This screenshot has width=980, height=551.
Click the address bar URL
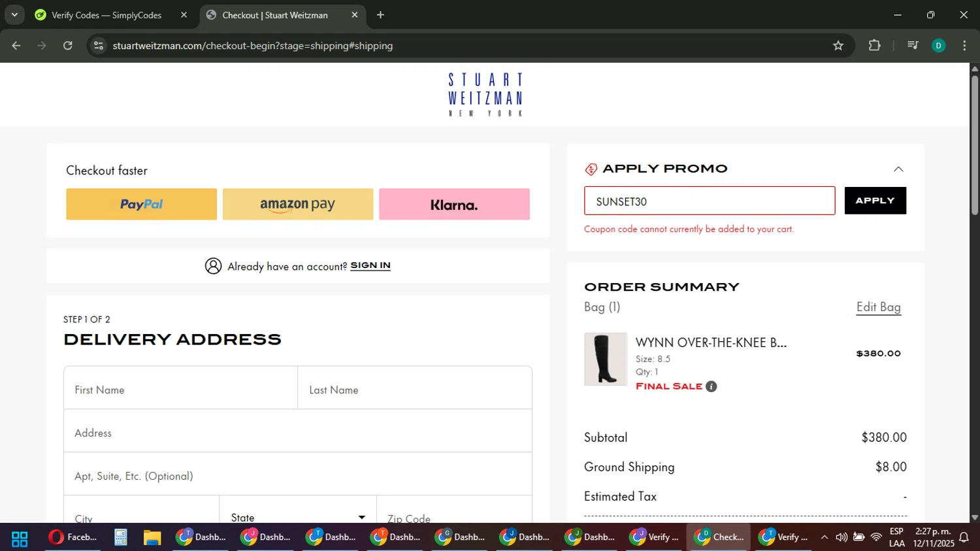[252, 46]
